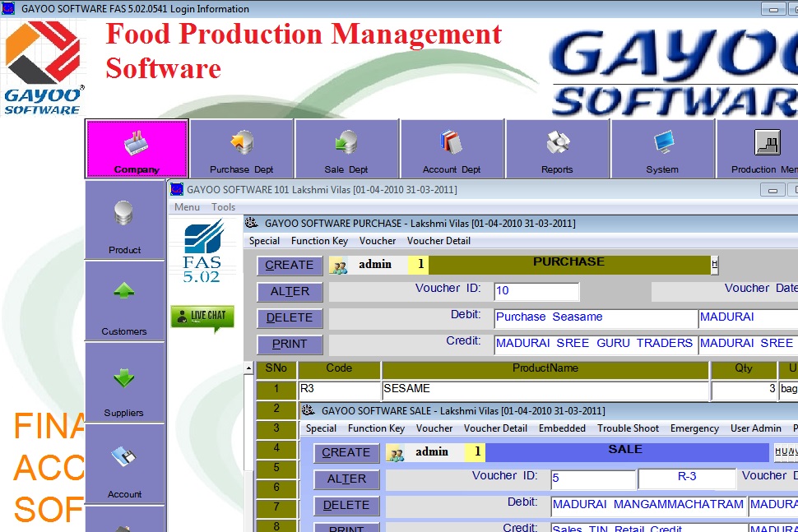
Task: Click DELETE button in Sale window
Action: tap(346, 506)
